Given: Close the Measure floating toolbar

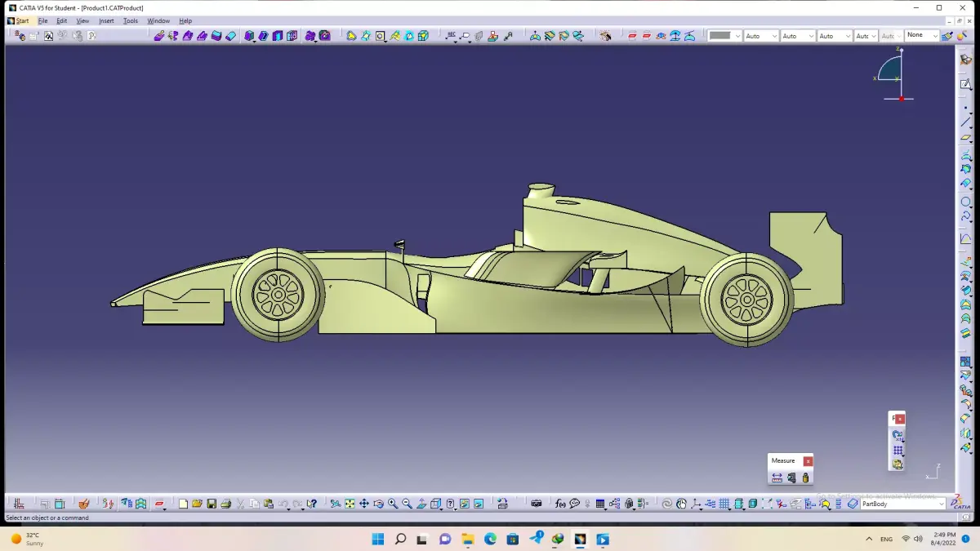Looking at the screenshot, I should pyautogui.click(x=808, y=460).
